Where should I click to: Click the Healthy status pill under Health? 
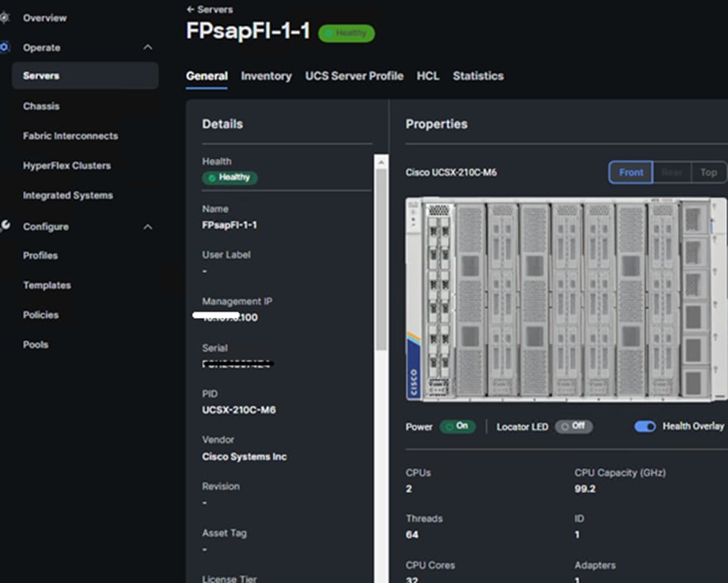[229, 177]
